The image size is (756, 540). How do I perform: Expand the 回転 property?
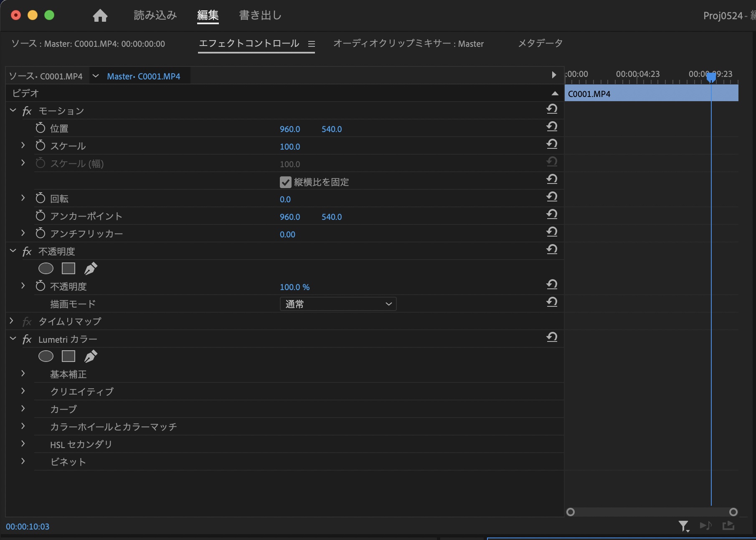[23, 198]
